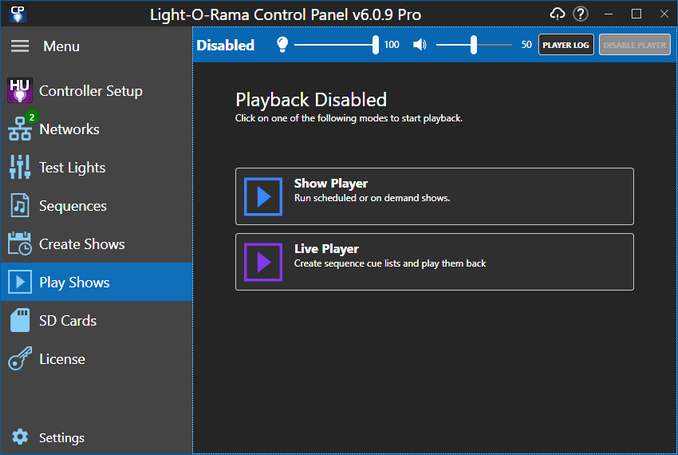Image resolution: width=678 pixels, height=455 pixels.
Task: Open Controller Setup HU icon
Action: 20,90
